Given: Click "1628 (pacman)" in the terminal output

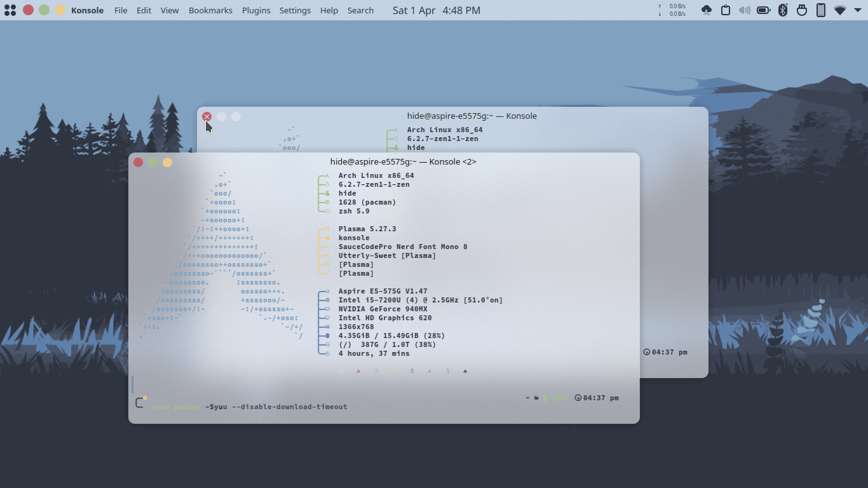Looking at the screenshot, I should [x=367, y=202].
